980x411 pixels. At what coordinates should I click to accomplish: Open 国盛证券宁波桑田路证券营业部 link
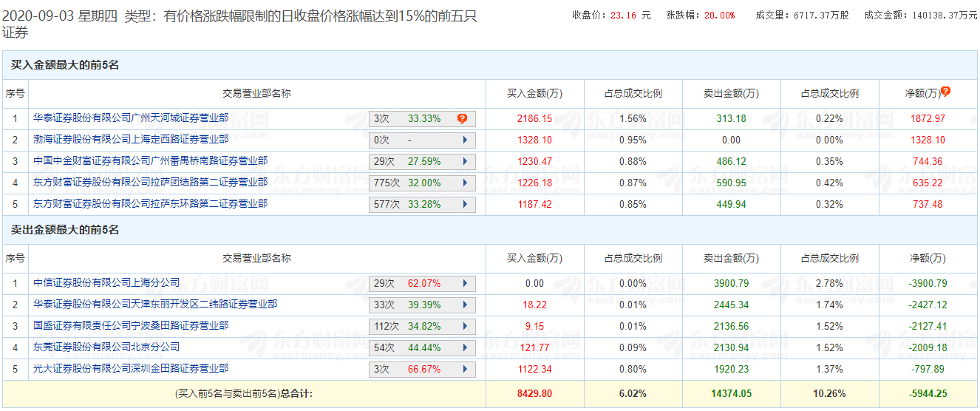tap(131, 325)
